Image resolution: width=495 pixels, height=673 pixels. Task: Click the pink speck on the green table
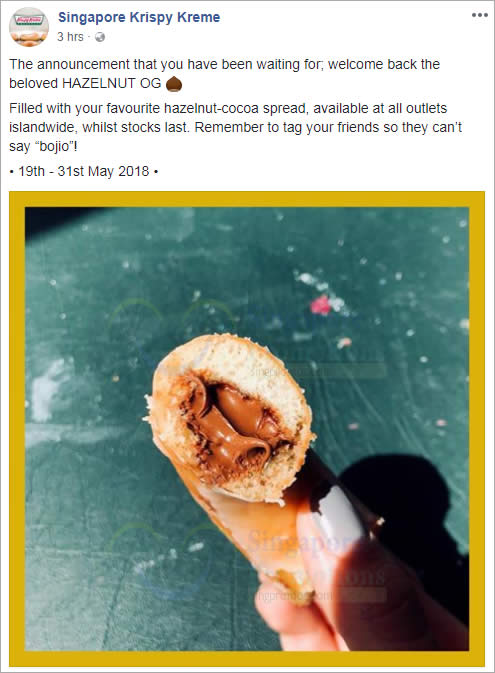coord(321,305)
